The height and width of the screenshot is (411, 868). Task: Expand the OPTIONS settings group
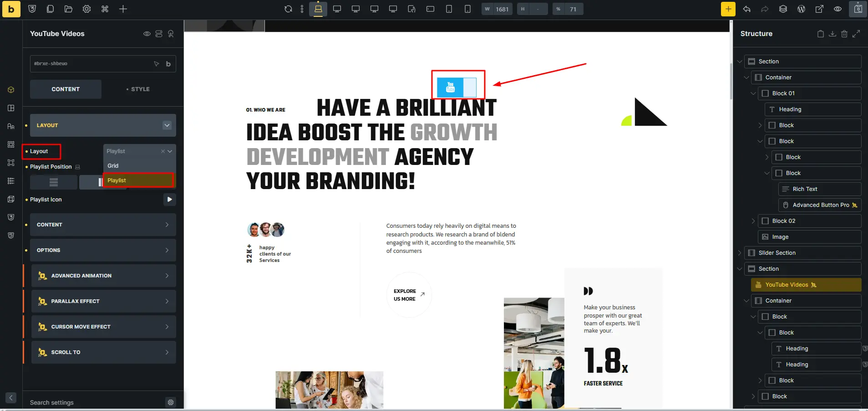coord(103,250)
